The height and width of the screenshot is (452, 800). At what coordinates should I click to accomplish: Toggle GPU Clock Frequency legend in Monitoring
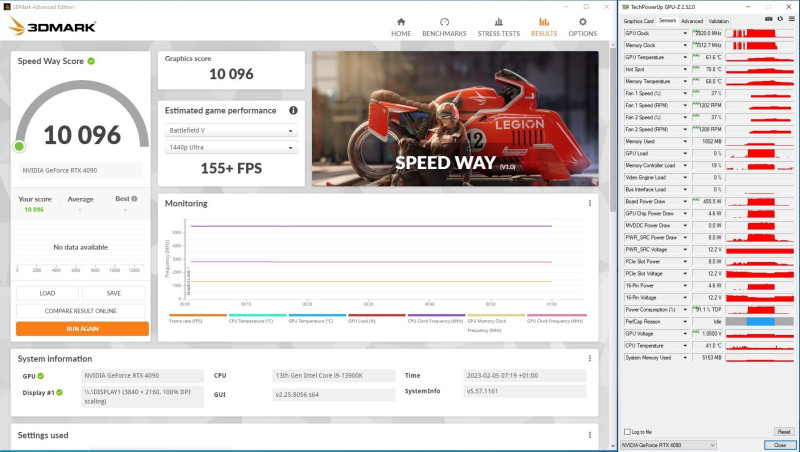click(x=556, y=318)
